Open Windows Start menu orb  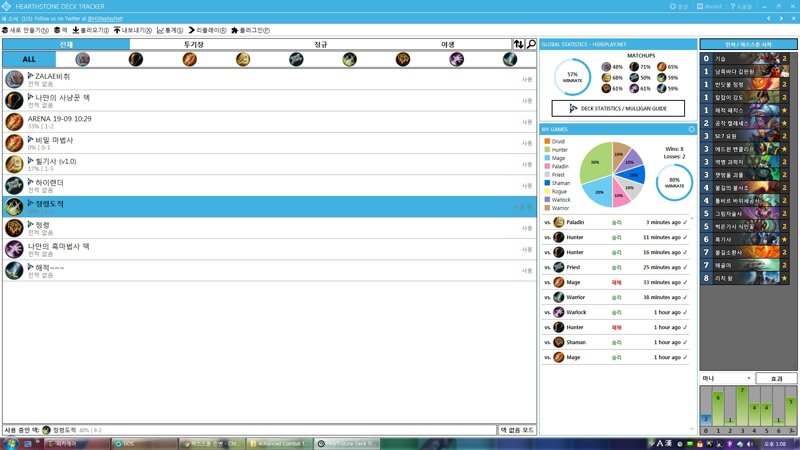[10, 443]
